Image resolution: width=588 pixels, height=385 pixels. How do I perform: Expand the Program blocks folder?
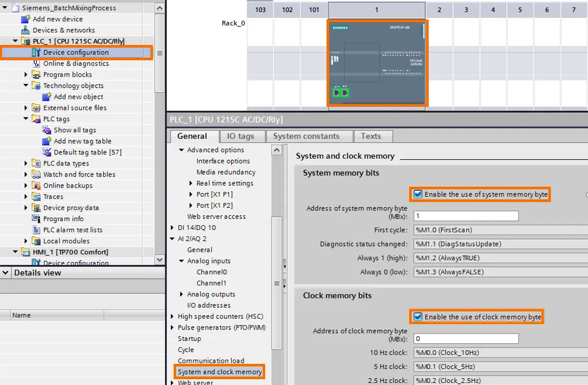25,74
